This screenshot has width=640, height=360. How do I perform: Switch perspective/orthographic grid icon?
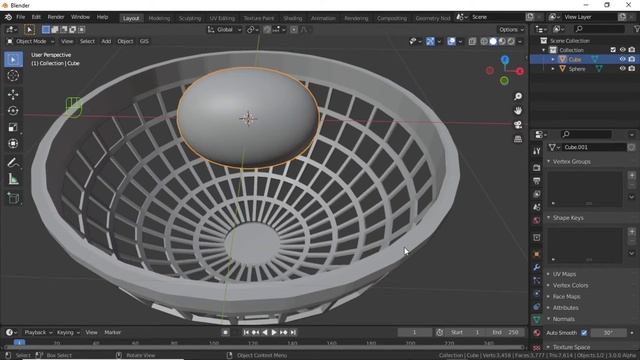(x=518, y=139)
